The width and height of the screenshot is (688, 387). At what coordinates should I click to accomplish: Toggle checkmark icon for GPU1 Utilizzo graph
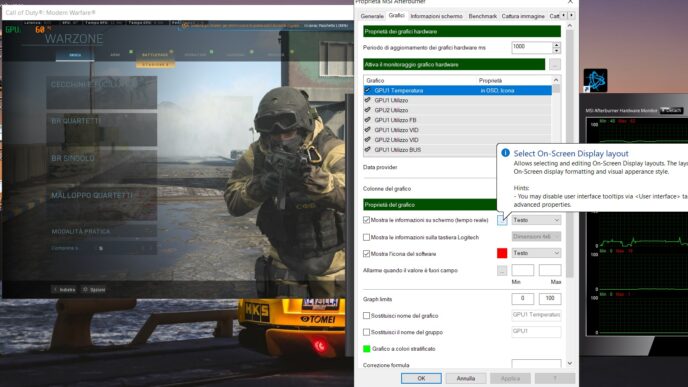368,100
